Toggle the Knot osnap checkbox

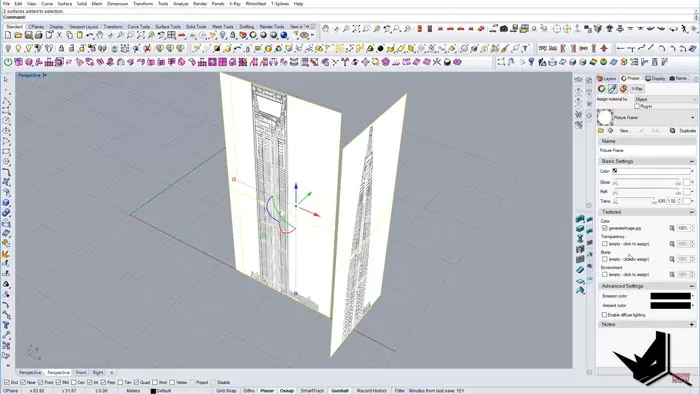coord(155,382)
